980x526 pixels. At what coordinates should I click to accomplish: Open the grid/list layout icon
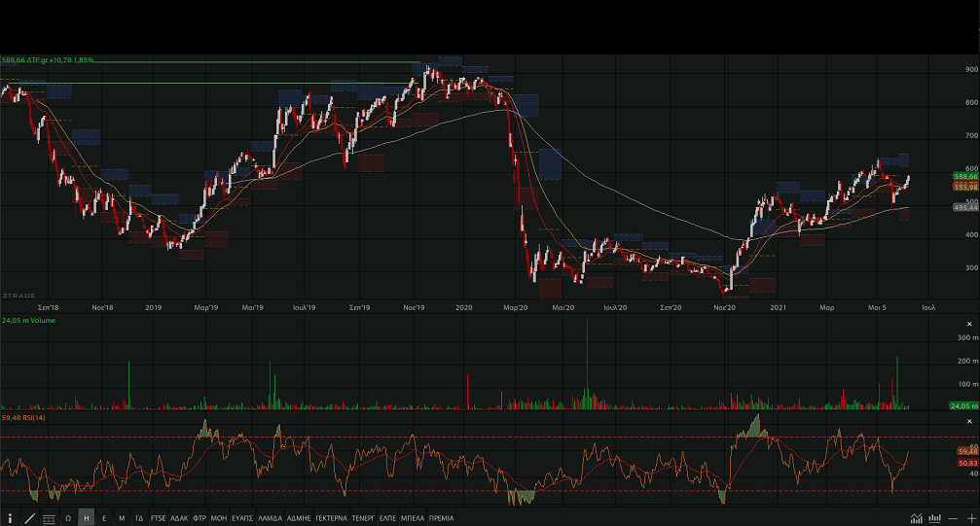(x=49, y=518)
